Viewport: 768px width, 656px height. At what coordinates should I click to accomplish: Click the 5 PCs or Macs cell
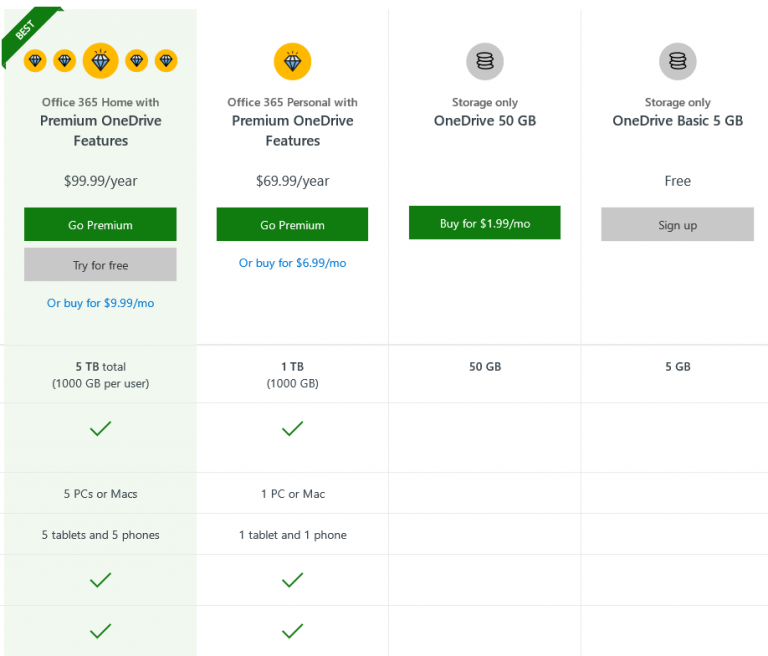coord(100,494)
